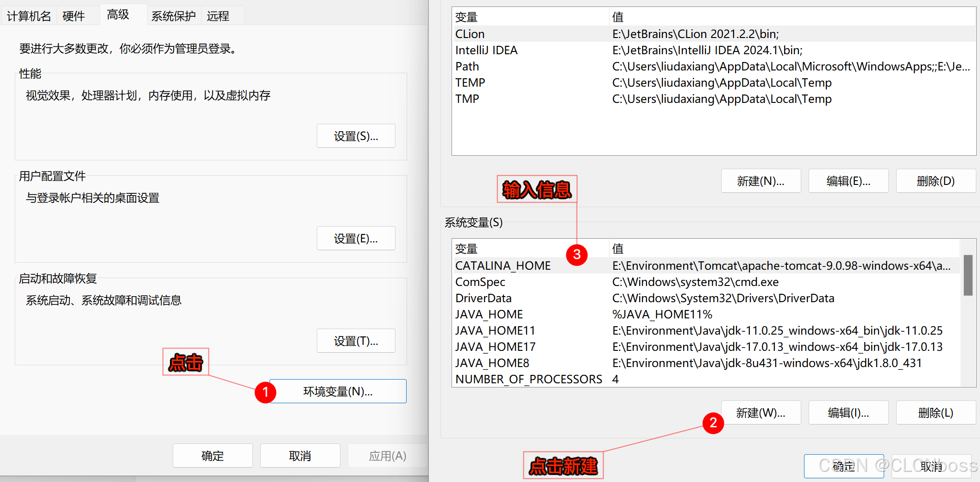
Task: Switch to the 计算机名 tab
Action: pos(29,16)
